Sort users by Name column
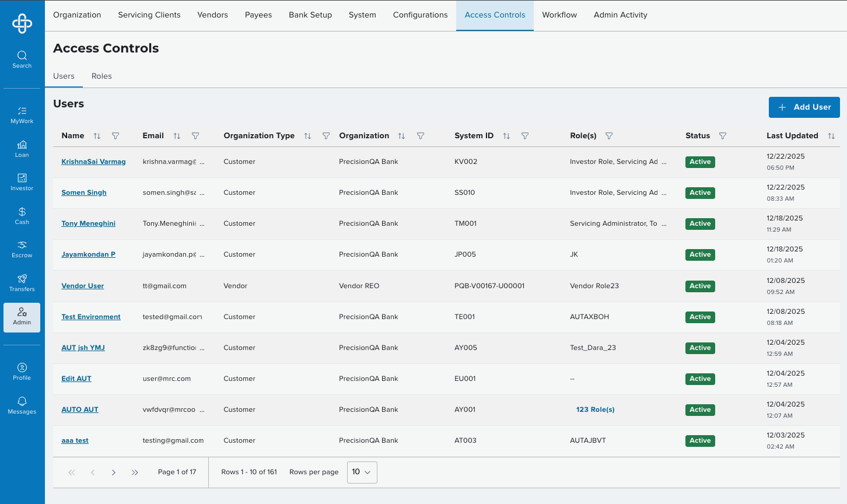 pos(97,136)
